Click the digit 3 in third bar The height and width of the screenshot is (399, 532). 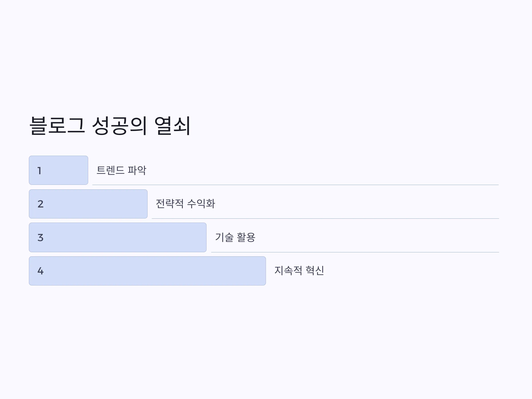(40, 238)
